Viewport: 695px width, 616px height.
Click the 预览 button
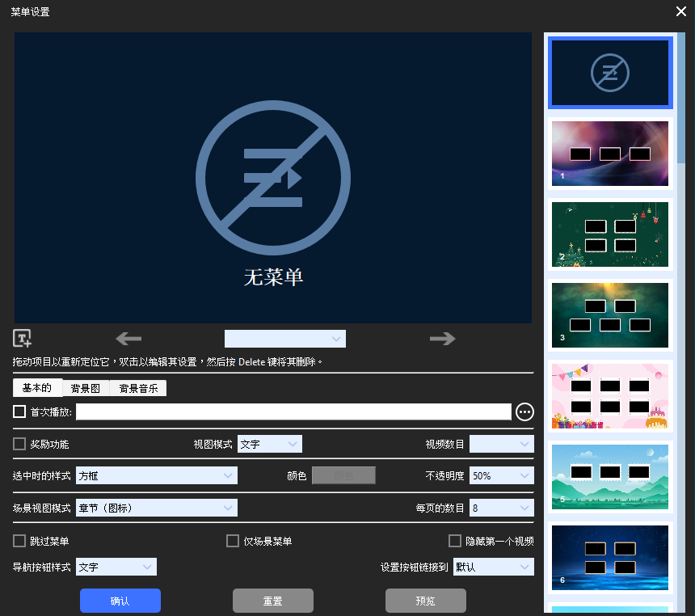point(426,601)
